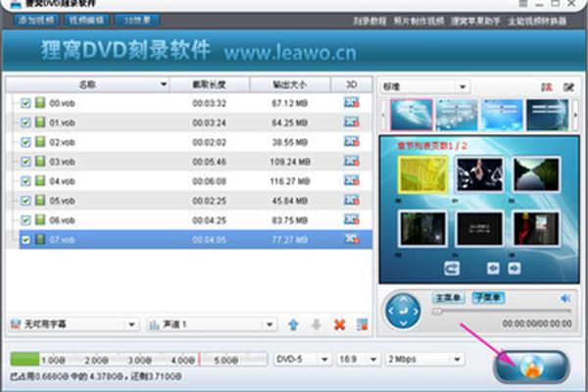Clear the video list icon

click(362, 324)
